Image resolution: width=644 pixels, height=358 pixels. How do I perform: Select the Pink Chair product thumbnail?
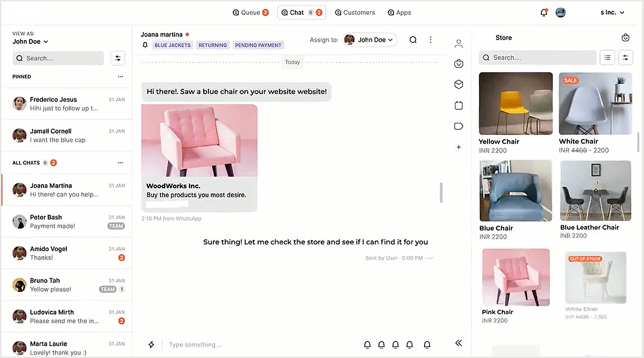click(x=516, y=277)
